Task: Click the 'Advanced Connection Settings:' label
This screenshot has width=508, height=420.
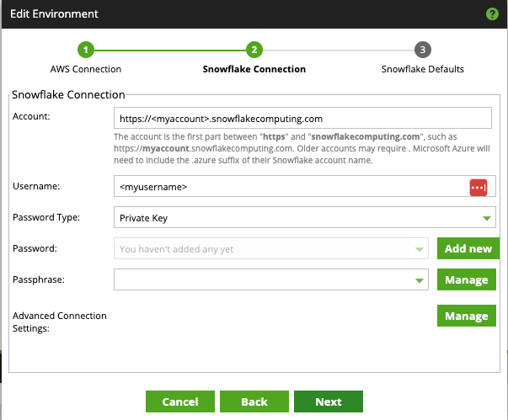Action: click(x=60, y=322)
